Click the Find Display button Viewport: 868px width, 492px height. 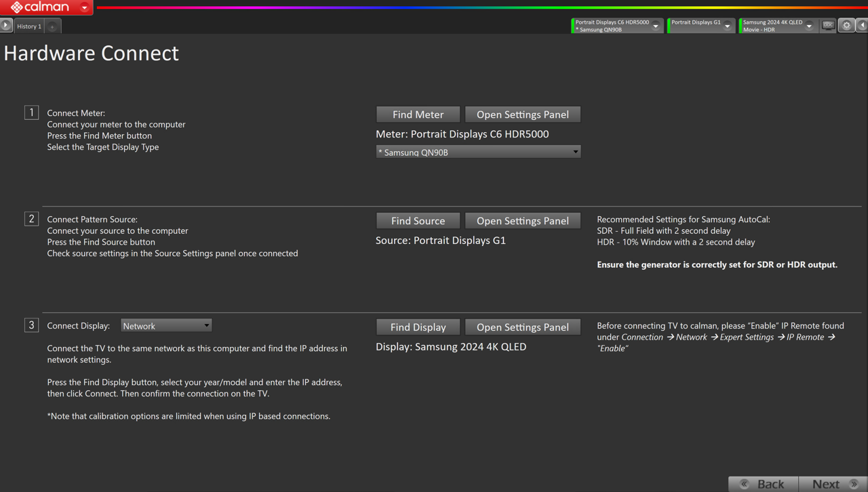pos(418,327)
